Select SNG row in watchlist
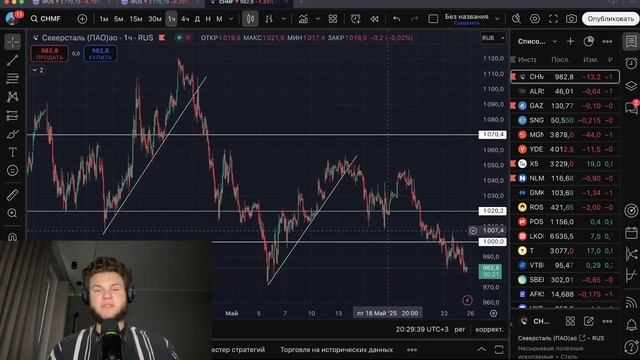640x360 pixels. tap(565, 120)
